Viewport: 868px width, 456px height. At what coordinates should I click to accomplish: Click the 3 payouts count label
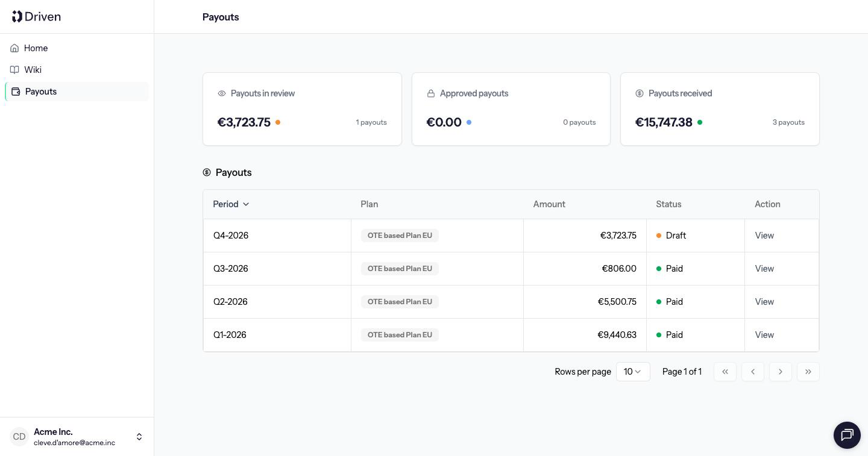point(788,122)
